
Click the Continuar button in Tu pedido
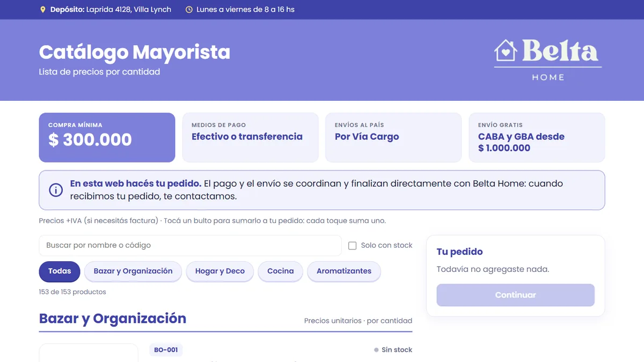[x=515, y=295]
